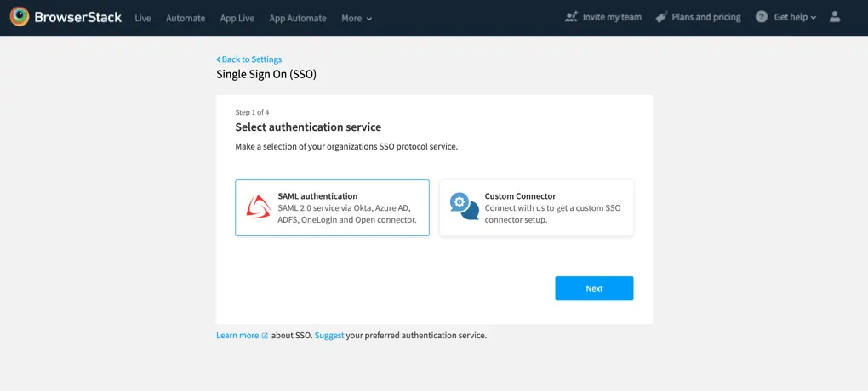Screen dimensions: 868x391
Task: Click the Step 1 of 4 label
Action: coord(252,112)
